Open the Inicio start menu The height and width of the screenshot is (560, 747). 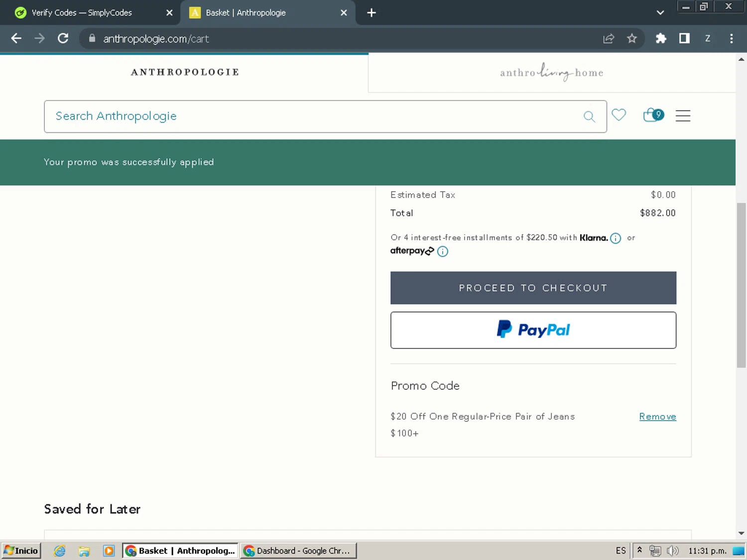21,551
